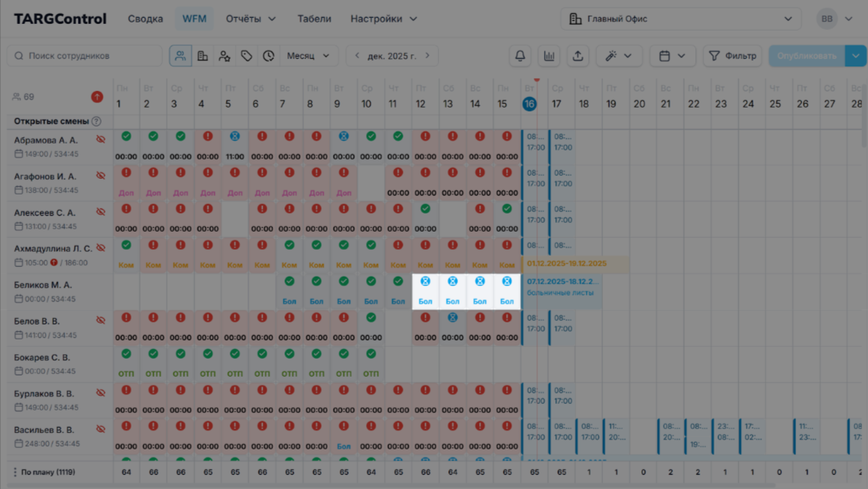Open the bar chart statistics view
The width and height of the screenshot is (868, 489).
(549, 56)
